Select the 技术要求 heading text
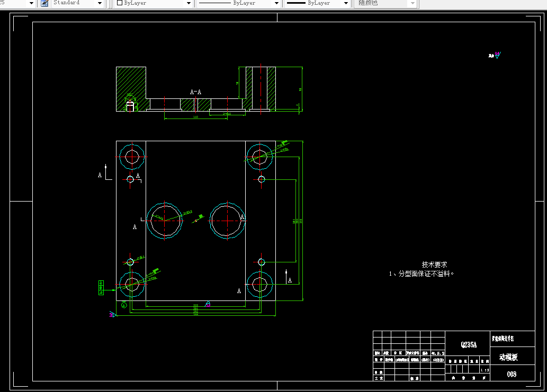 tap(434, 265)
